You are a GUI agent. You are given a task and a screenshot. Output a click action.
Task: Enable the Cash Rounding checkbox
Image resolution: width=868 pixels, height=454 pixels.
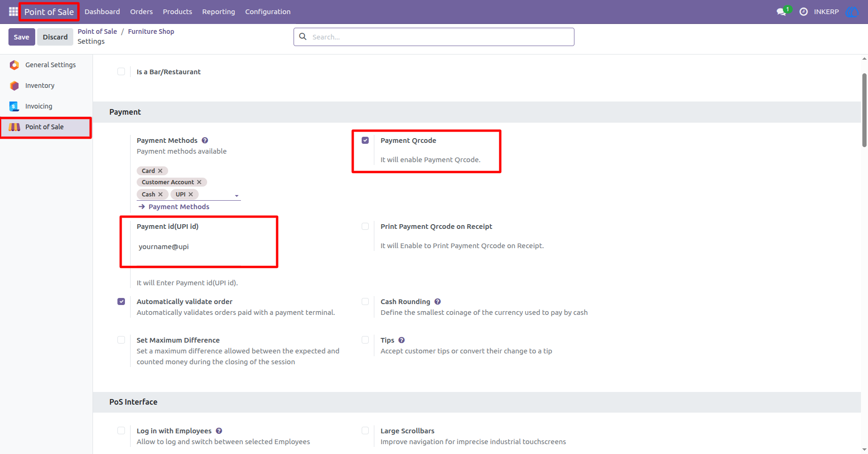pyautogui.click(x=365, y=301)
